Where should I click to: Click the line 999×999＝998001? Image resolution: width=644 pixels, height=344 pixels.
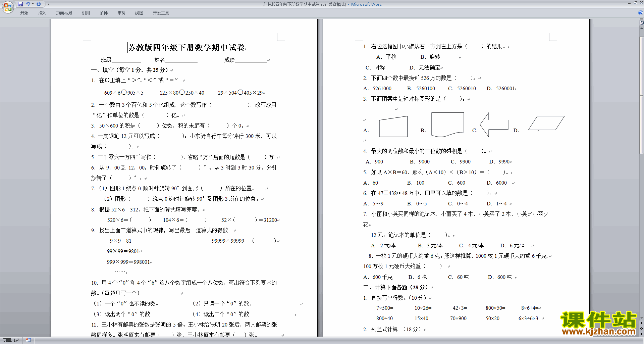coord(128,262)
